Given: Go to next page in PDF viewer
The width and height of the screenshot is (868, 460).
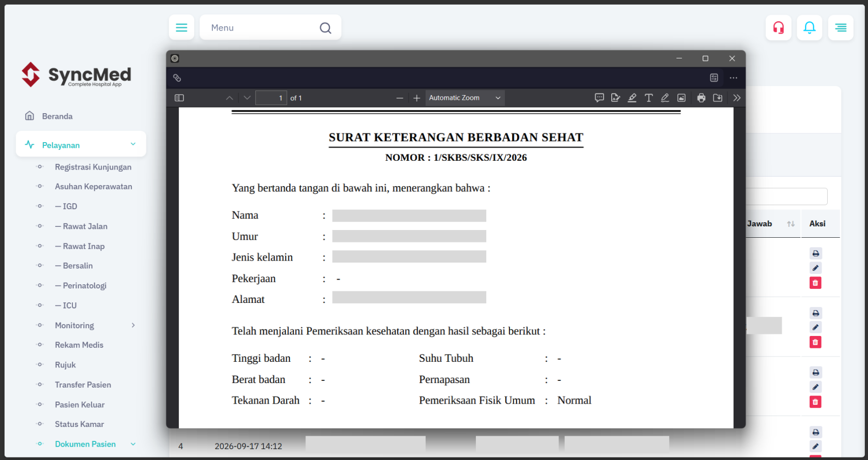Looking at the screenshot, I should click(x=247, y=98).
